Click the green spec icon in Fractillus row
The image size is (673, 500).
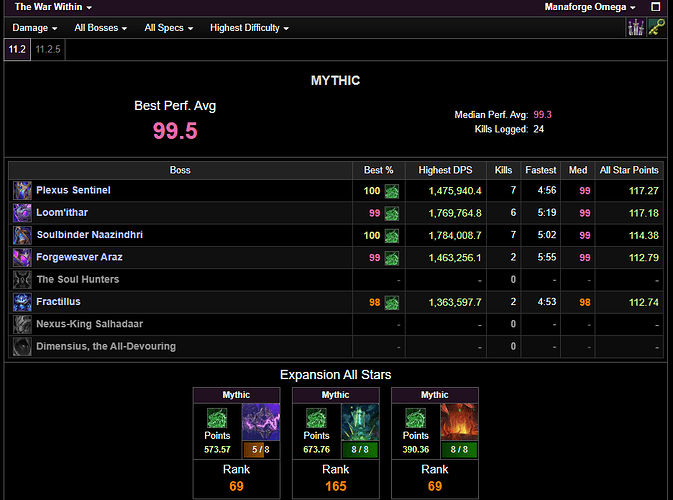[x=392, y=303]
